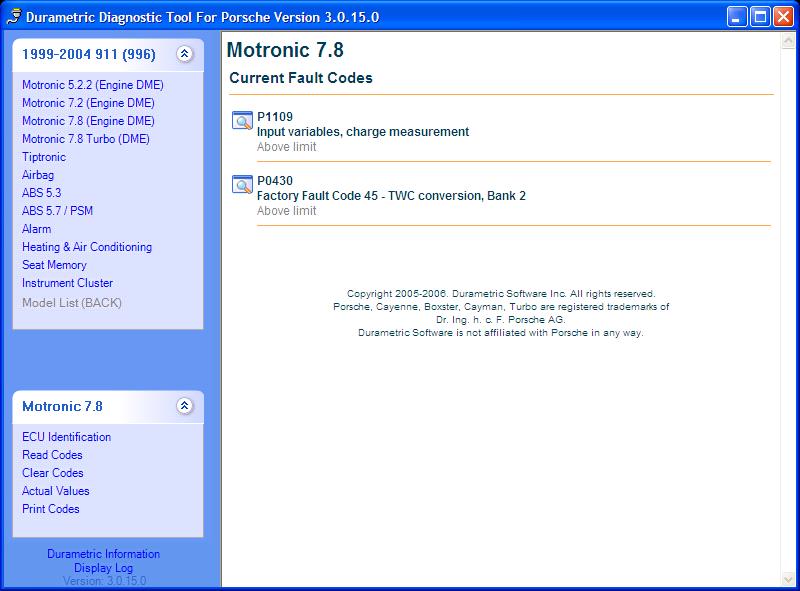
Task: Open Durametric Information link
Action: pyautogui.click(x=104, y=554)
